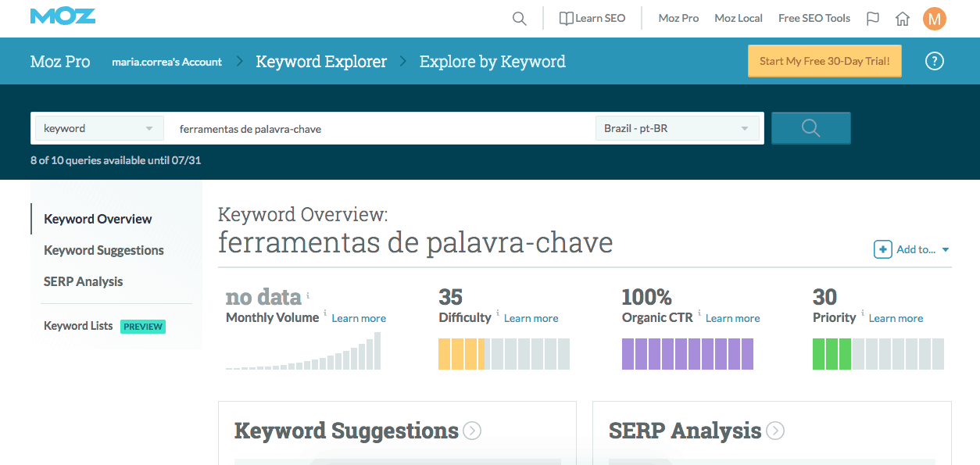This screenshot has height=465, width=980.
Task: Select SERP Analysis in sidebar
Action: coord(84,281)
